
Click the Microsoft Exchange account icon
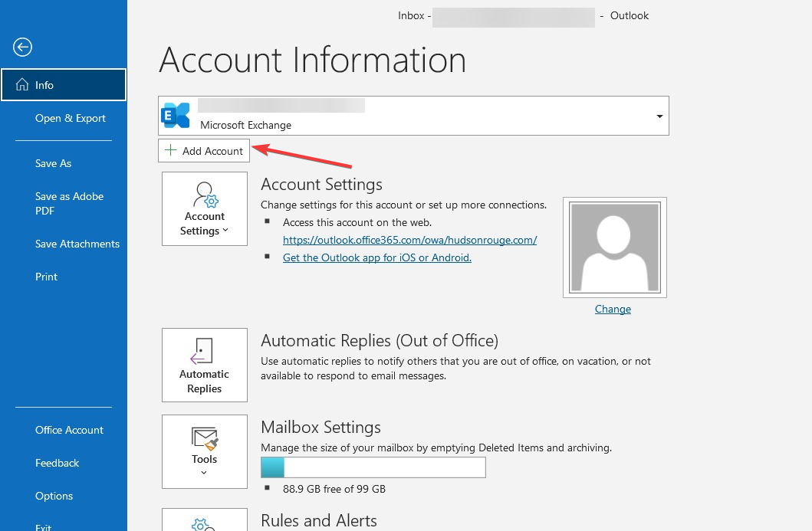click(176, 116)
